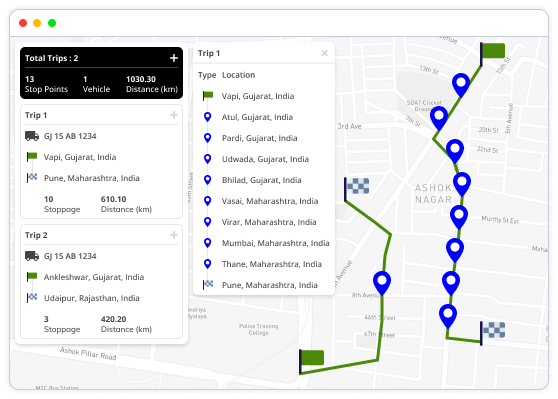This screenshot has height=399, width=558.
Task: Click pin icon beside Mumbai, Maharashtra
Action: 207,243
